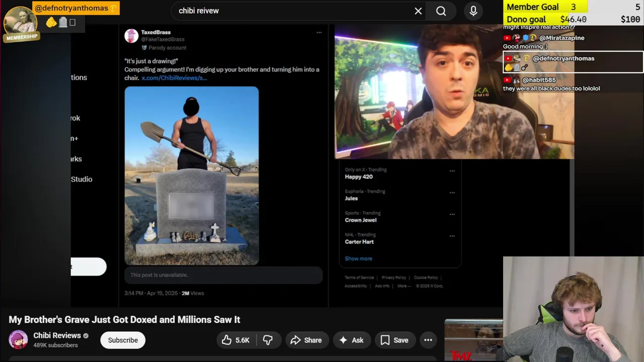
Task: Click the Parody account label
Action: 164,48
